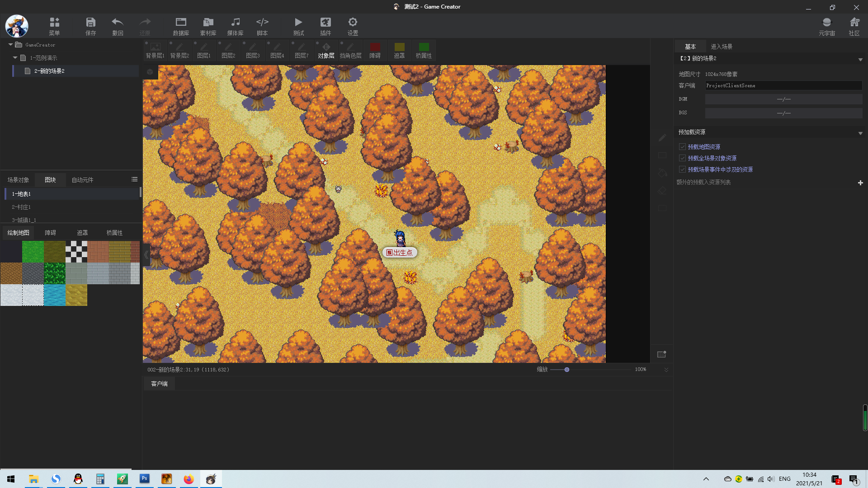The width and height of the screenshot is (868, 488).
Task: Collapse the 新的场景2 section arrow
Action: tap(860, 60)
